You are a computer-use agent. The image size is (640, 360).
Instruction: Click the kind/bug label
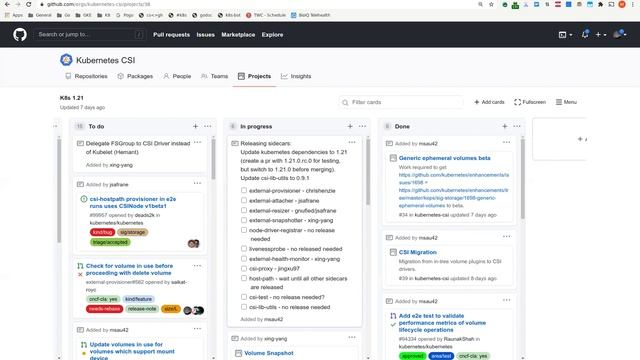point(102,232)
